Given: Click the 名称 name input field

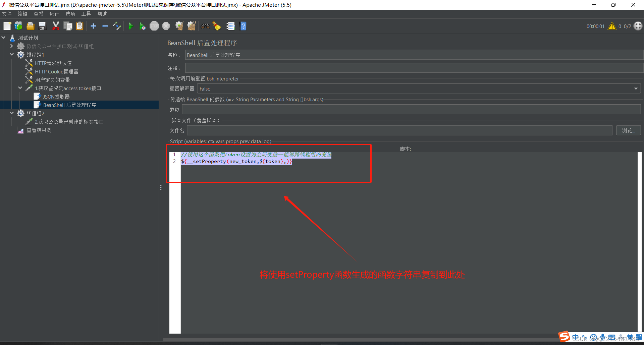Looking at the screenshot, I should [414, 55].
